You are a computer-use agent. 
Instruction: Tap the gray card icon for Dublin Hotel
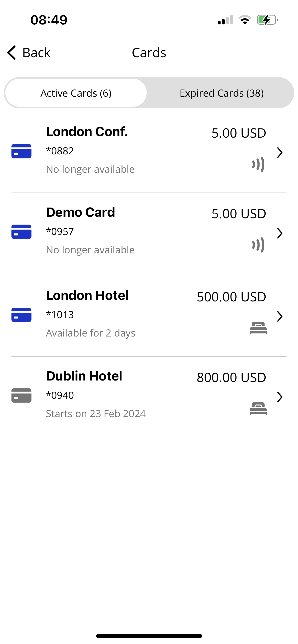pyautogui.click(x=21, y=396)
